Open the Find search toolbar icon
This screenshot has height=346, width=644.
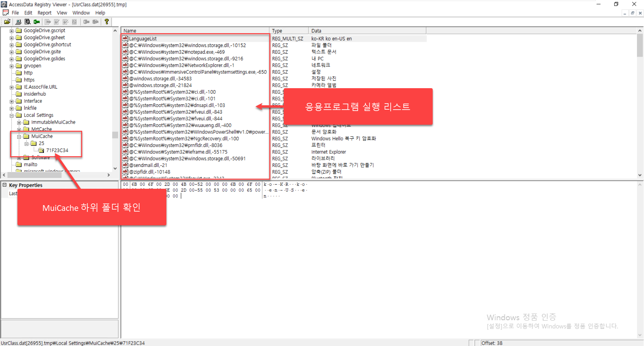[x=28, y=22]
